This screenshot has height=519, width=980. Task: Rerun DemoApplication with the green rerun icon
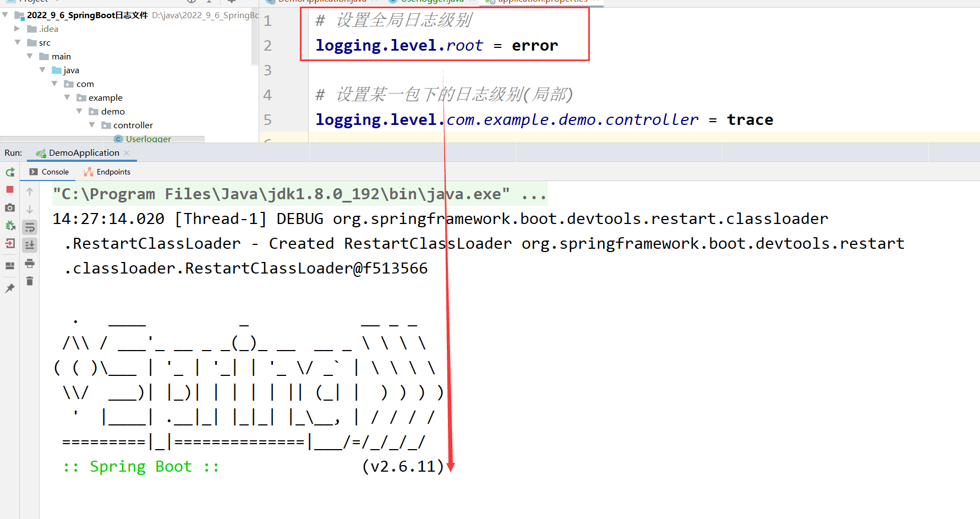click(x=10, y=172)
